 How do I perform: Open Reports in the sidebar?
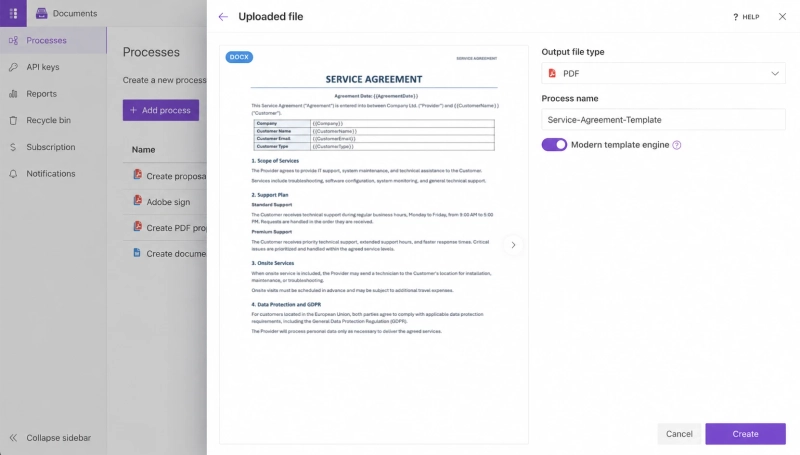point(53,94)
